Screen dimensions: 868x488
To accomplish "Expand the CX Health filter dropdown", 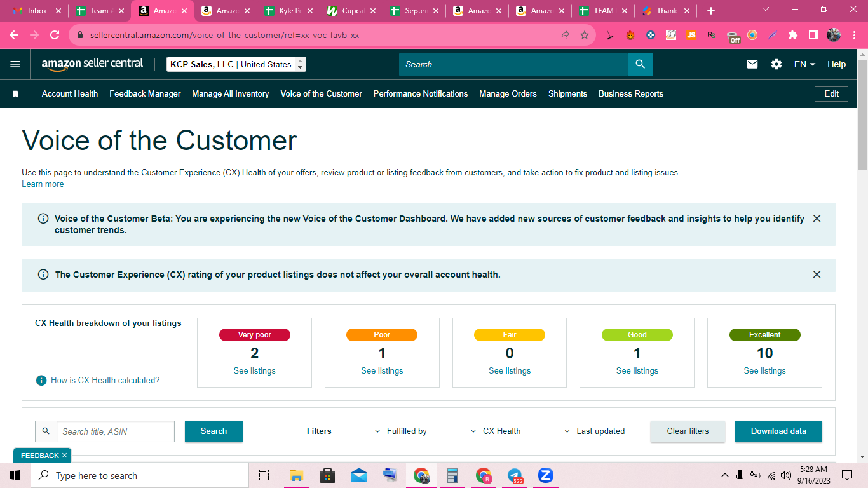I will click(x=496, y=431).
